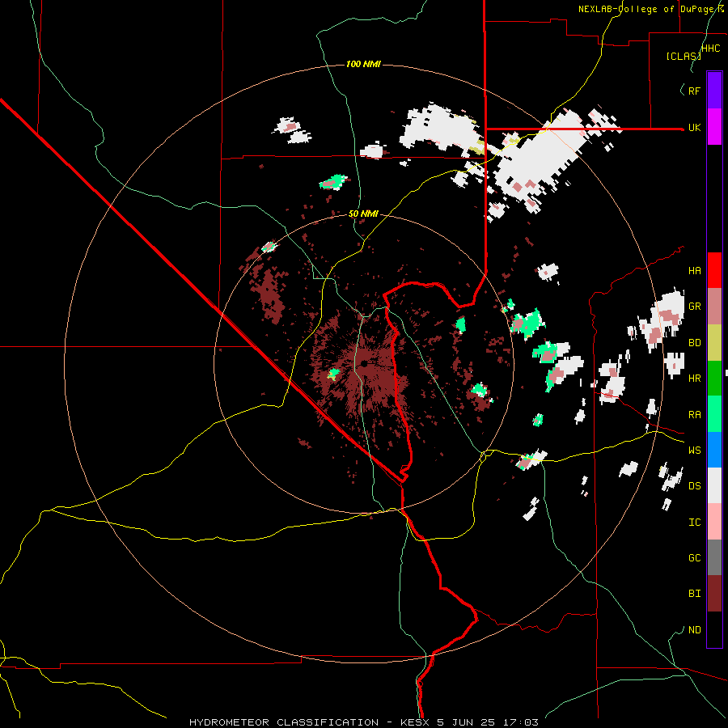
Task: Select the white DS legend swatch
Action: click(714, 485)
